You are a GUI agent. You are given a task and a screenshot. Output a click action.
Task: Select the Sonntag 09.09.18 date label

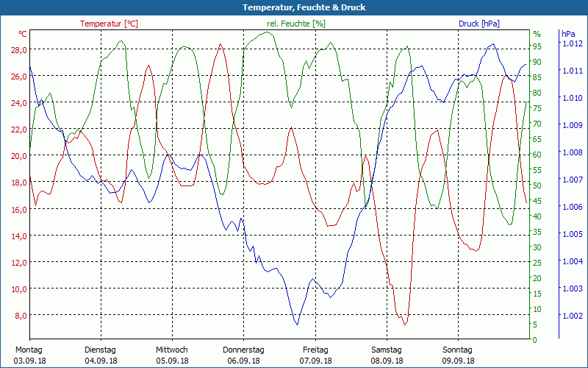click(458, 355)
